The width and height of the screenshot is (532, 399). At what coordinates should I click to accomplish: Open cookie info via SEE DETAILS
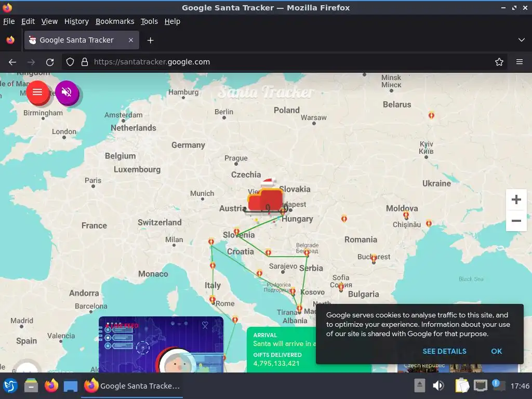[444, 351]
